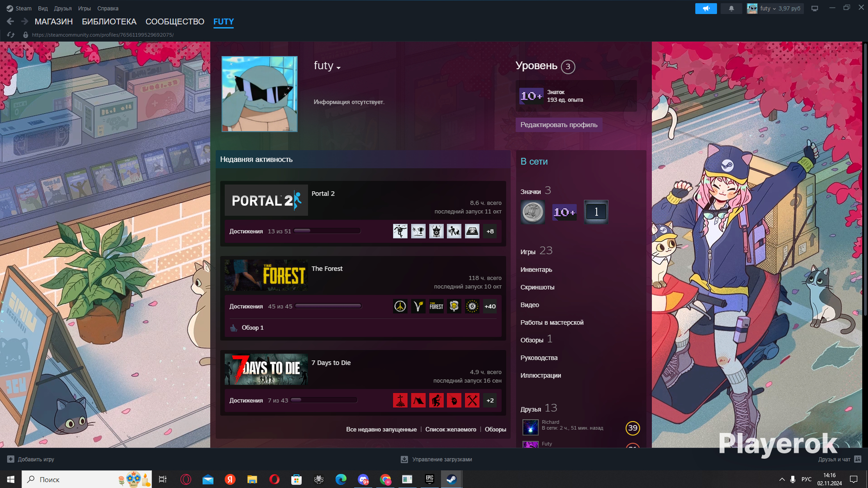Open the Друзья и чат icon

click(x=858, y=459)
